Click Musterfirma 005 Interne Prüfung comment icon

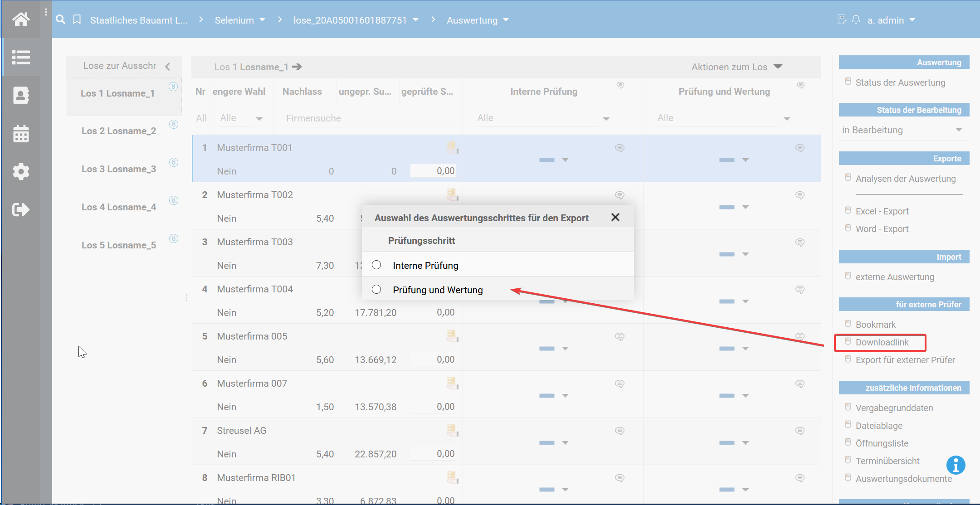[619, 336]
